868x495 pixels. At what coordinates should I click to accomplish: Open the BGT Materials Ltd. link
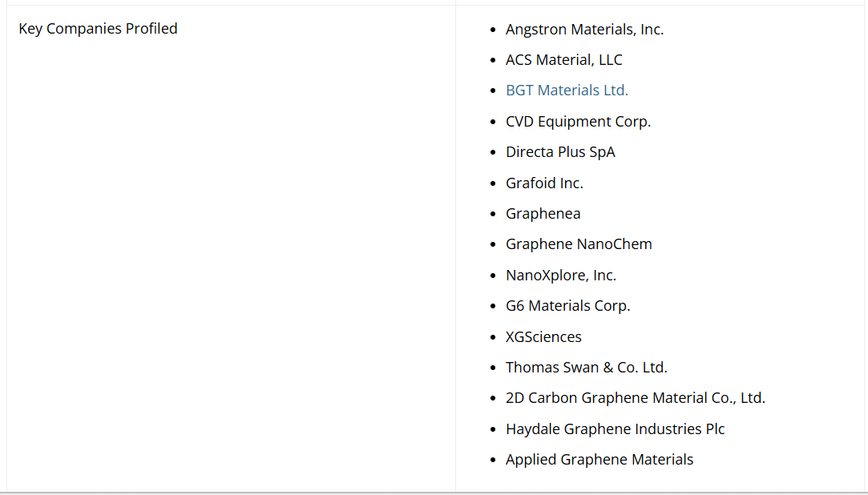tap(567, 91)
